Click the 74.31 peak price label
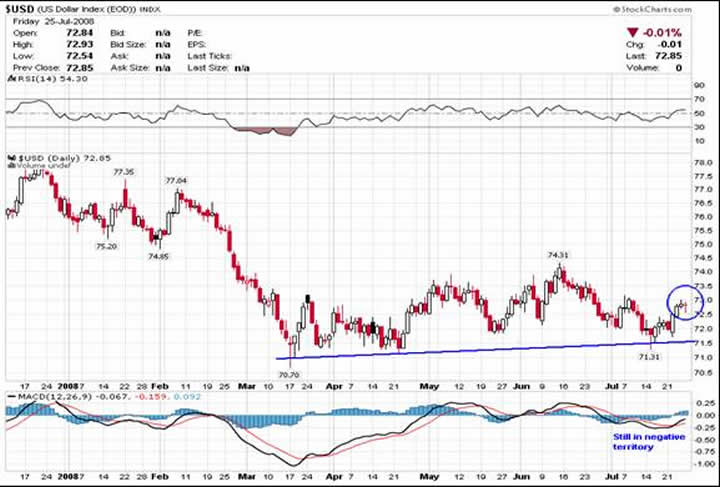720x487 pixels. (x=558, y=255)
